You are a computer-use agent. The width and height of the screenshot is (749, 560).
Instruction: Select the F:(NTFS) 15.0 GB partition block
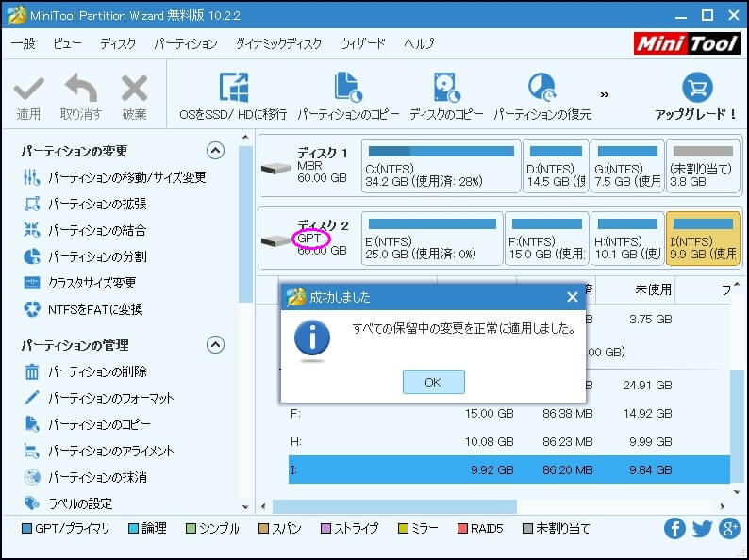[x=546, y=239]
